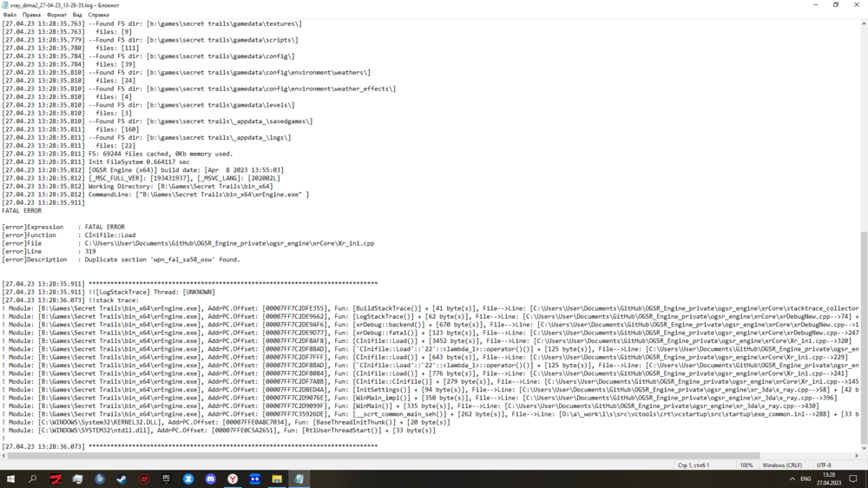The height and width of the screenshot is (488, 868).
Task: Click the 'FATAL ERROR' heading line
Action: (x=22, y=210)
